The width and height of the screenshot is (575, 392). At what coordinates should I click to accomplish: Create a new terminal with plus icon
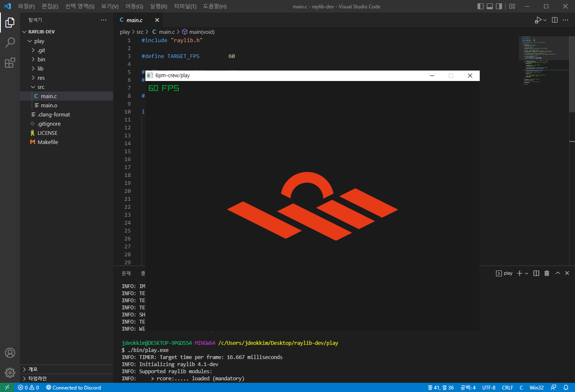coord(519,273)
